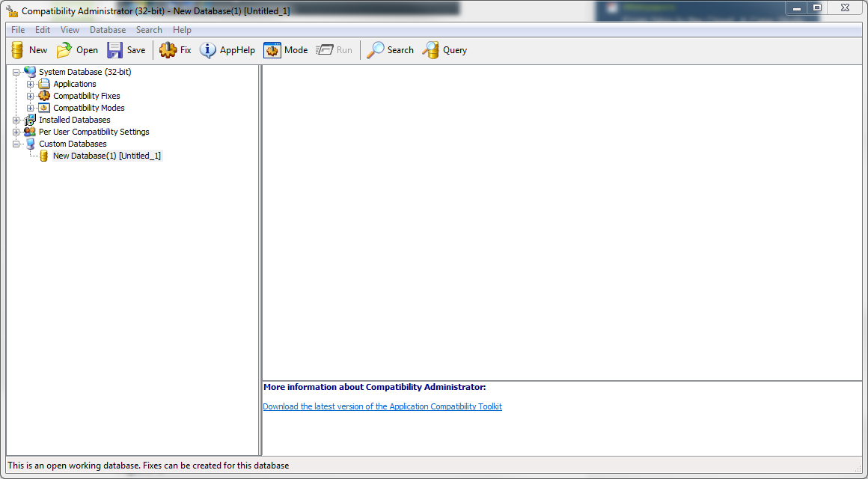The width and height of the screenshot is (868, 479).
Task: Expand Per User Compatibility Settings node
Action: (16, 132)
